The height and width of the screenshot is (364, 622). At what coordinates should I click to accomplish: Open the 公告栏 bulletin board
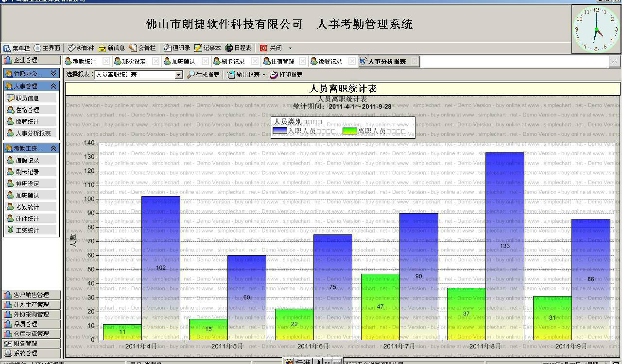(x=142, y=48)
